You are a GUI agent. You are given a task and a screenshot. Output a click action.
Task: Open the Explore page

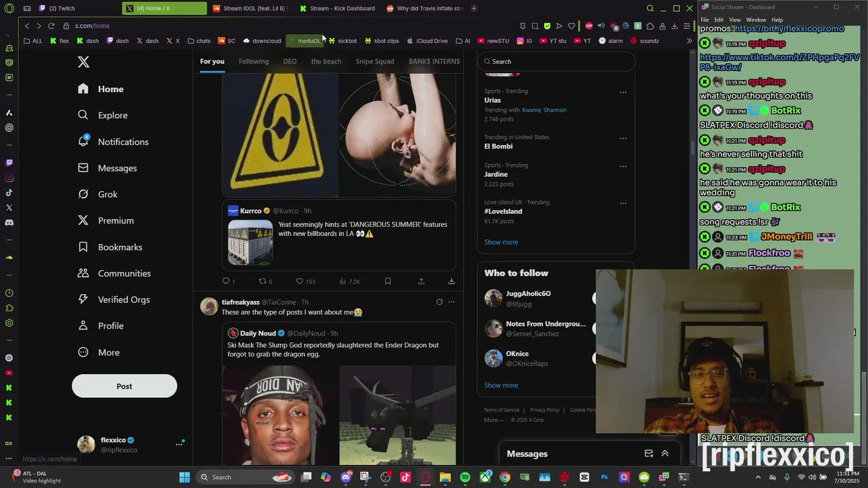(x=102, y=115)
